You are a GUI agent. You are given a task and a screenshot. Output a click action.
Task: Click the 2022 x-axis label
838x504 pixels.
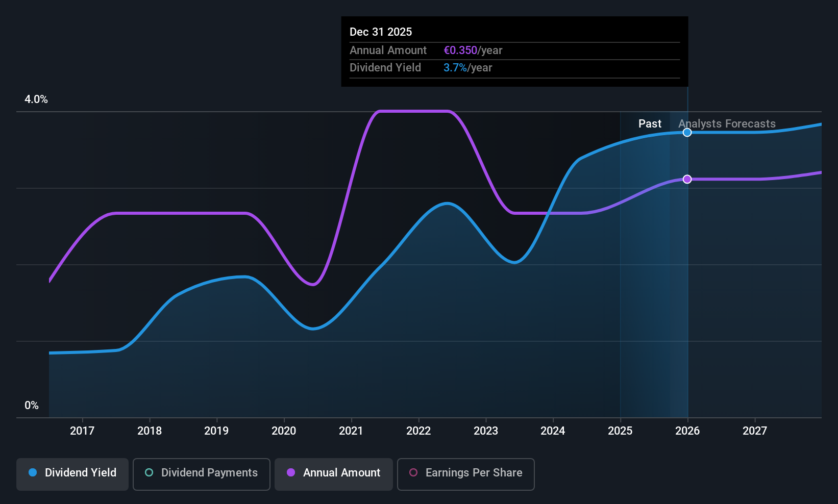tap(418, 431)
